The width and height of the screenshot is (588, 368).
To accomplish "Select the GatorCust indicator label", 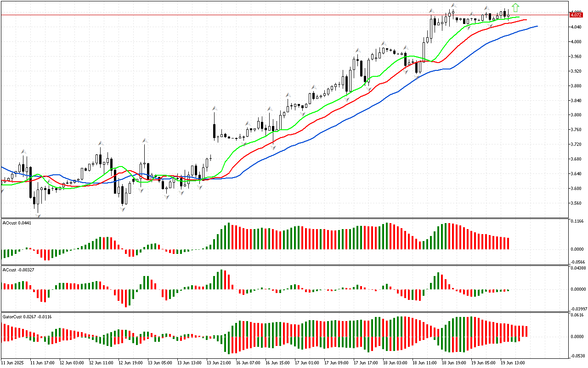I will tap(27, 316).
